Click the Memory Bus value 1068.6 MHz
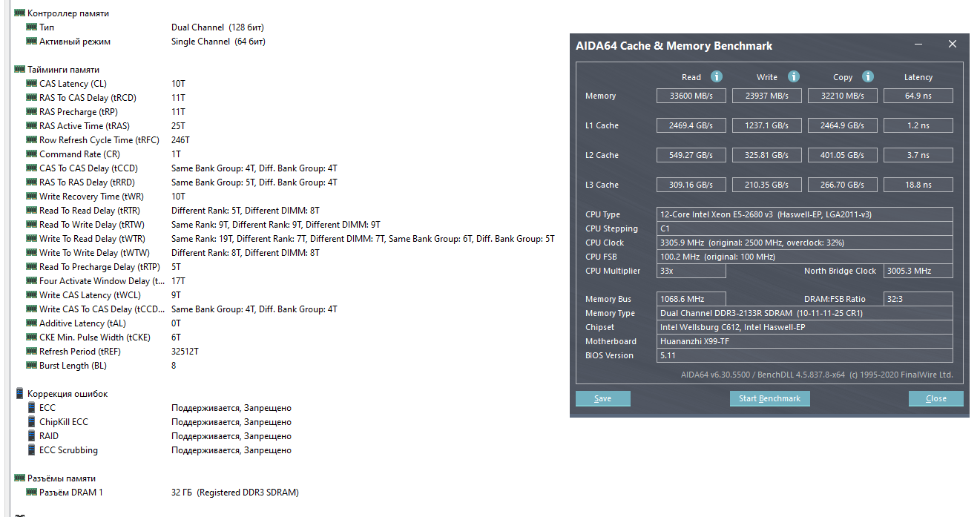Viewport: 980px width, 517px height. click(x=691, y=299)
